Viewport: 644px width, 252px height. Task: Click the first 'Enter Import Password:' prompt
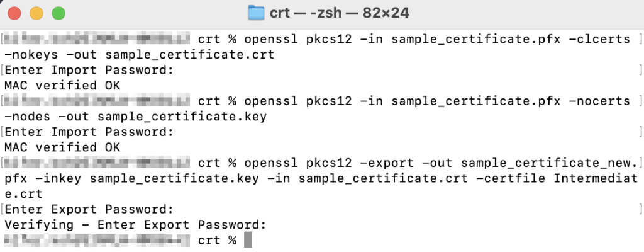88,70
